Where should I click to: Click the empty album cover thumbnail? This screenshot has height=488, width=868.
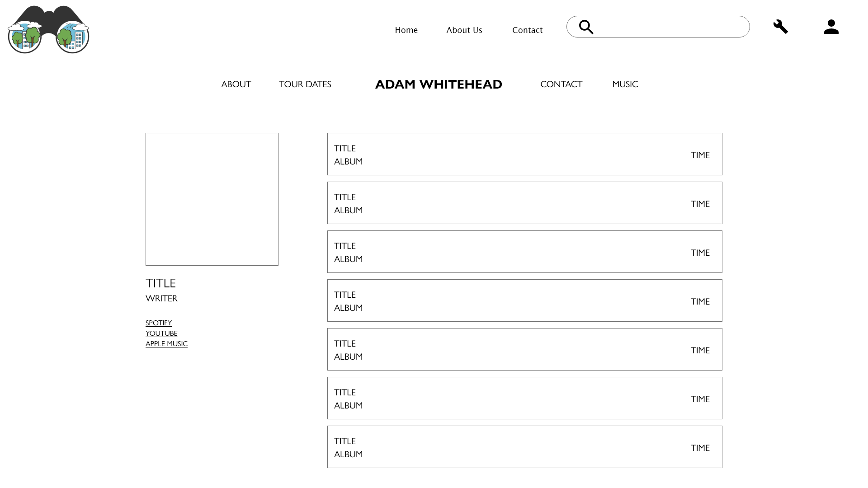coord(212,199)
